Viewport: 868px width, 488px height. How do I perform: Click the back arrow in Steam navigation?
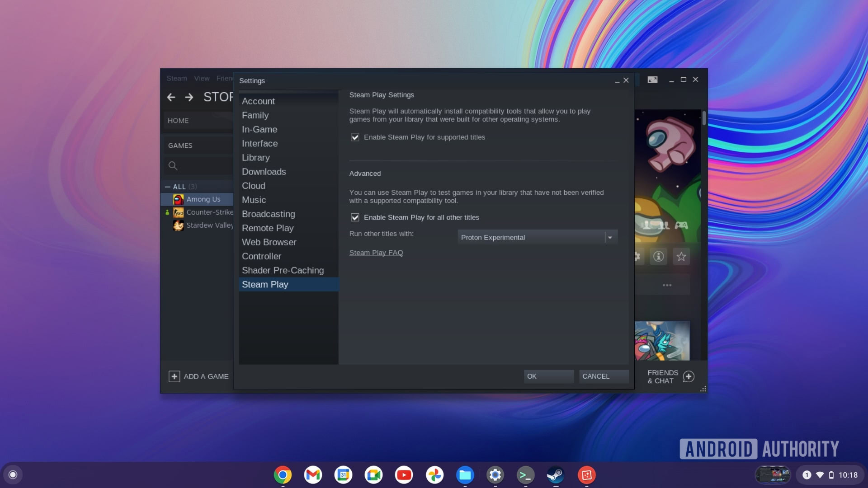tap(171, 97)
